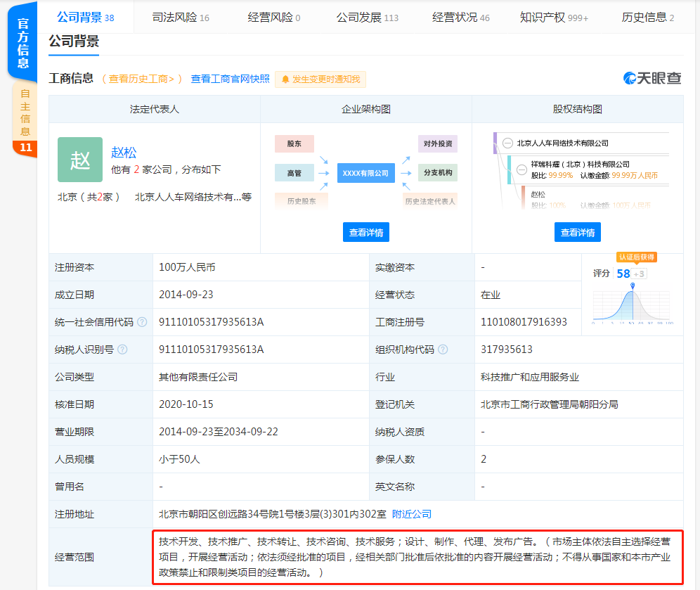Click approval date 2020-10-15
The width and height of the screenshot is (700, 590).
(186, 404)
